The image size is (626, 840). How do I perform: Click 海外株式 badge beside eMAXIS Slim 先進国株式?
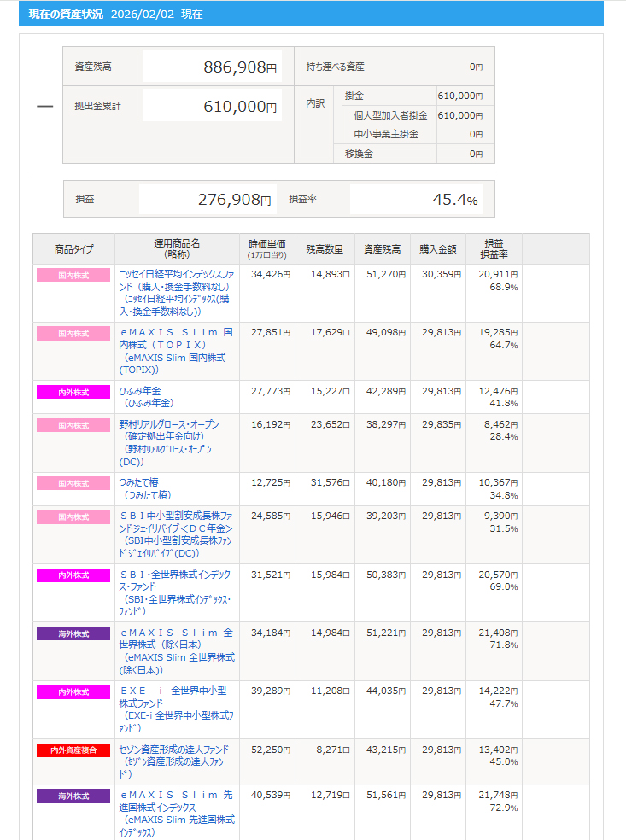click(x=73, y=796)
